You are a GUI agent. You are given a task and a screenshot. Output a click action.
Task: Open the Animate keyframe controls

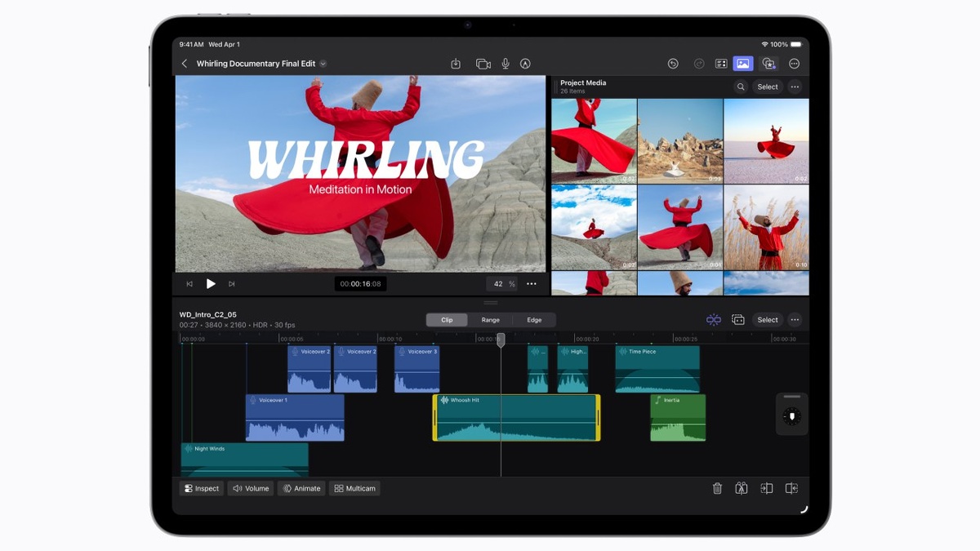coord(301,488)
